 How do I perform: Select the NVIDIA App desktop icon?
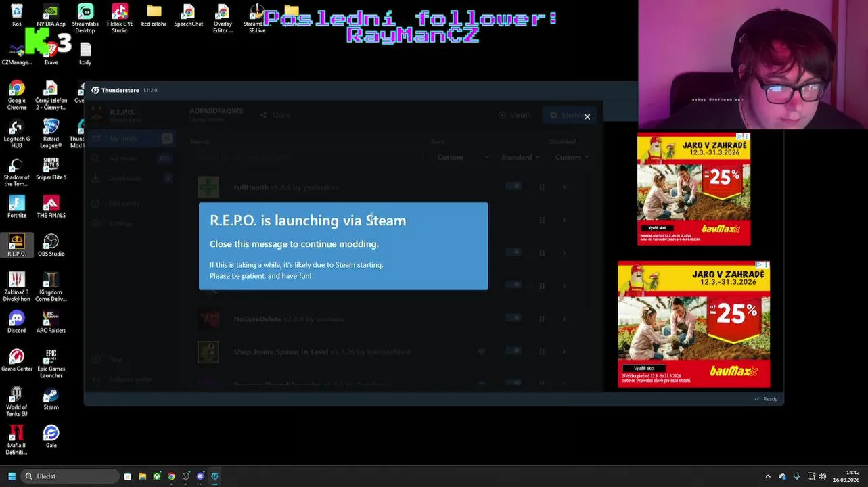[x=51, y=16]
